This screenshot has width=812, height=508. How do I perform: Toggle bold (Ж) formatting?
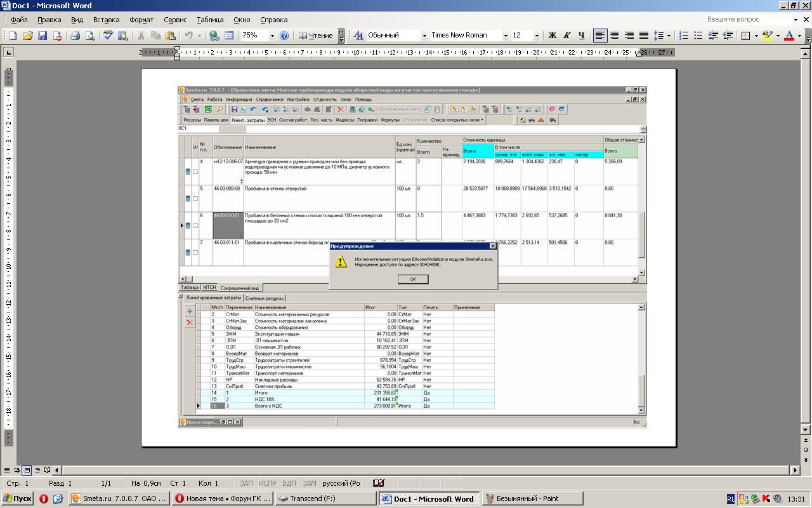tap(552, 36)
